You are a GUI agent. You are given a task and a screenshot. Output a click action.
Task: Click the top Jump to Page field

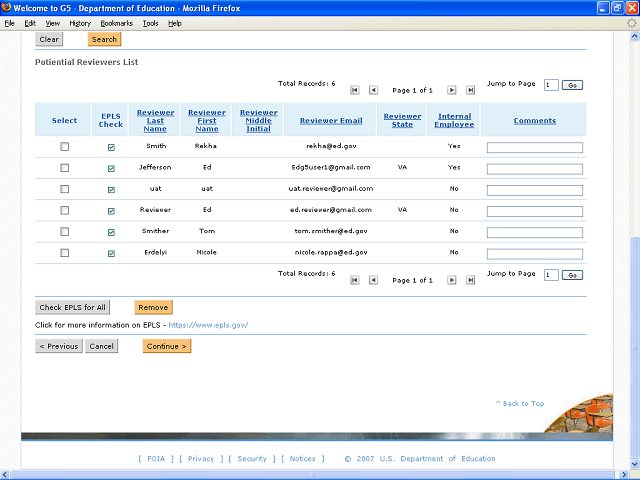click(551, 85)
